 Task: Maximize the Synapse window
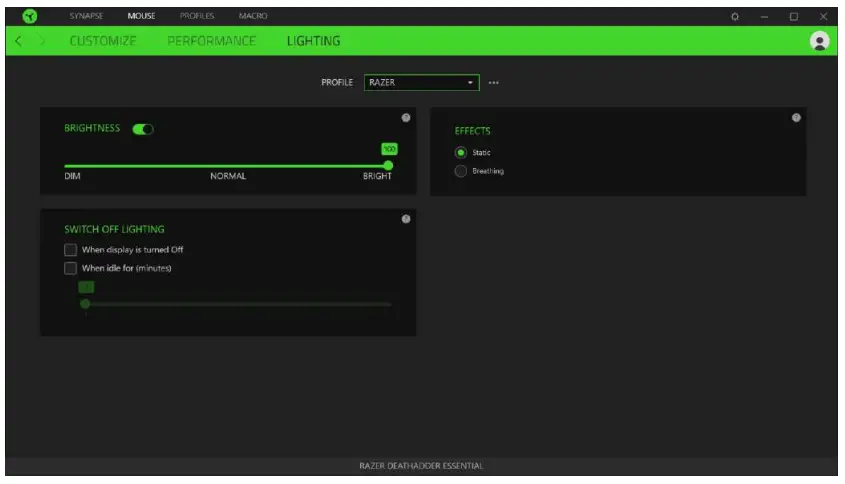[x=793, y=17]
